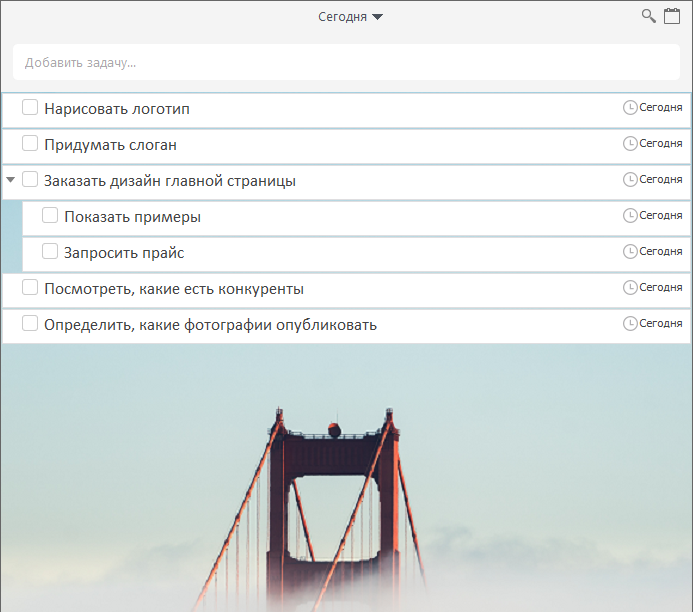The width and height of the screenshot is (693, 612).
Task: Click Сегодня due date of Показать примеры
Action: pos(661,216)
